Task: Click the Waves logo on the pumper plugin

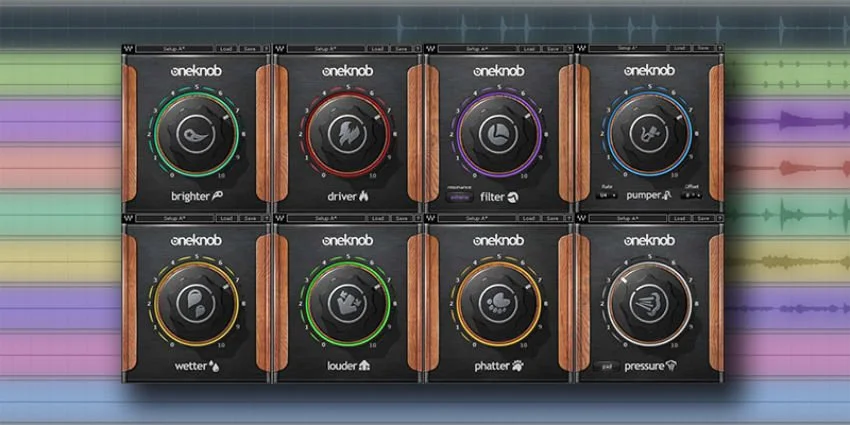Action: (x=582, y=49)
